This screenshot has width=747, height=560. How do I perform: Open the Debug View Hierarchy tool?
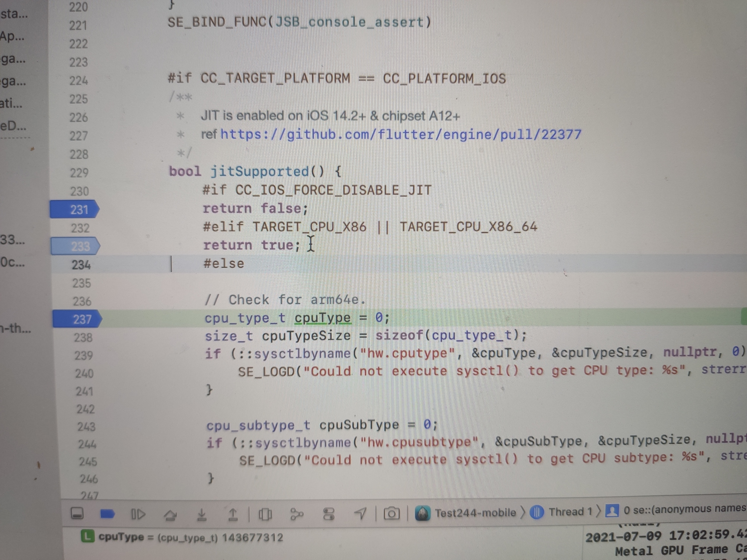(x=265, y=515)
